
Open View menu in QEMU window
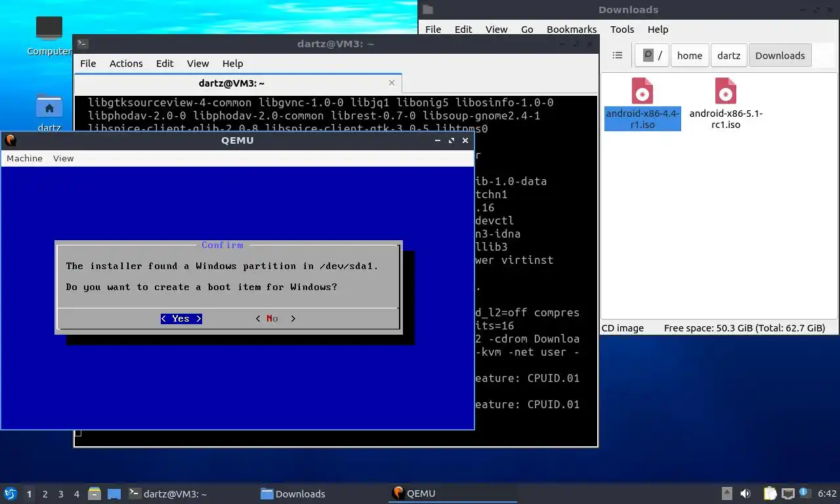click(63, 158)
